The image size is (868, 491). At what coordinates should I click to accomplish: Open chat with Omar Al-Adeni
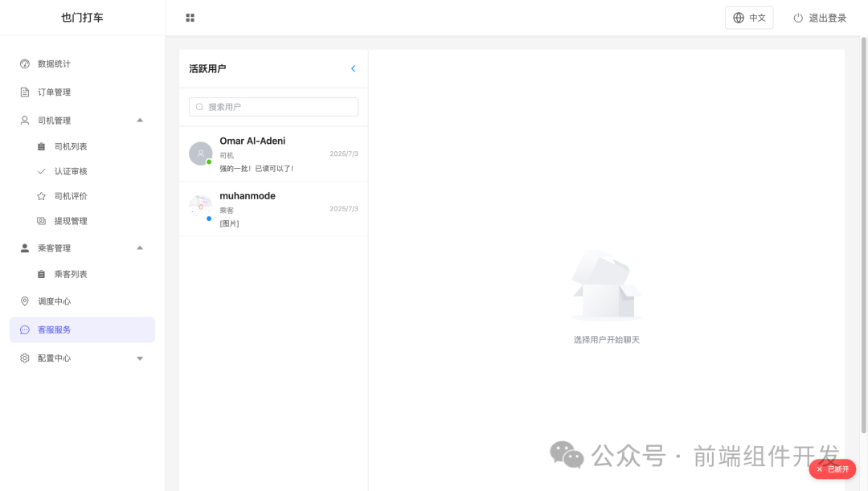pos(273,153)
